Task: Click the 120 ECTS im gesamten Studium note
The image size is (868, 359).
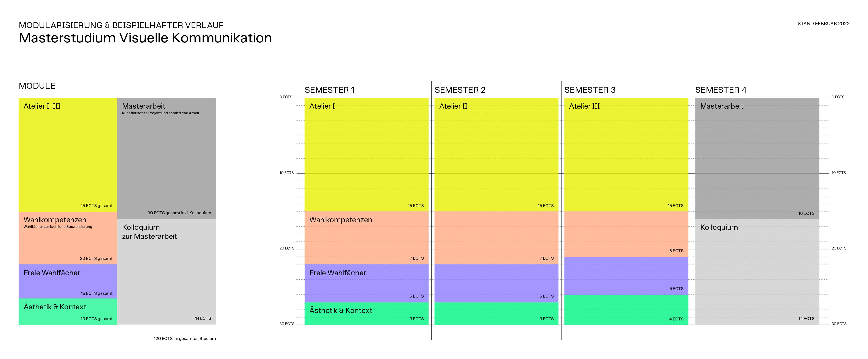Action: click(185, 338)
